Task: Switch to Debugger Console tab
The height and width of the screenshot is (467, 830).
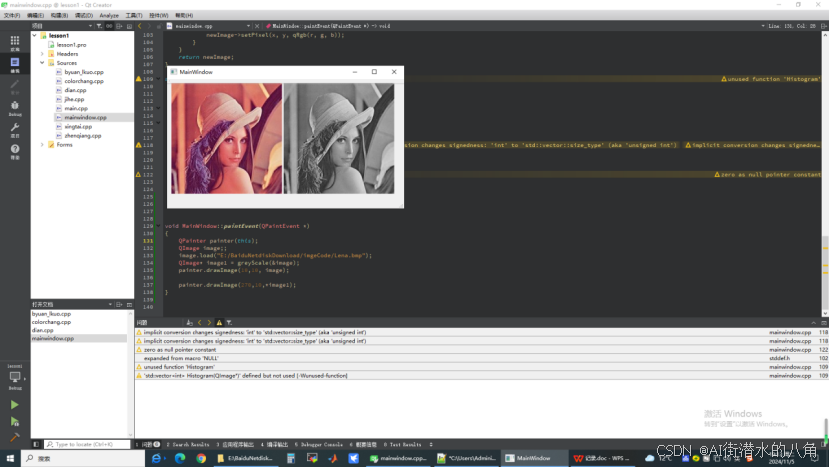Action: pos(319,444)
